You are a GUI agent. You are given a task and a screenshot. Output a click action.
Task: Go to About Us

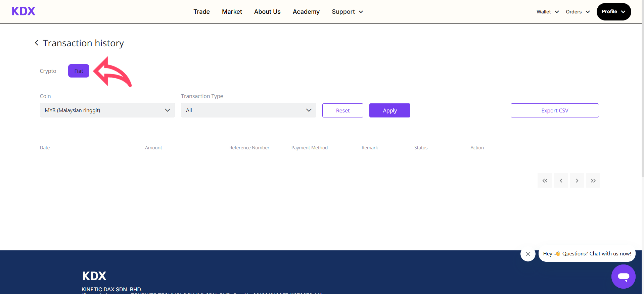267,12
